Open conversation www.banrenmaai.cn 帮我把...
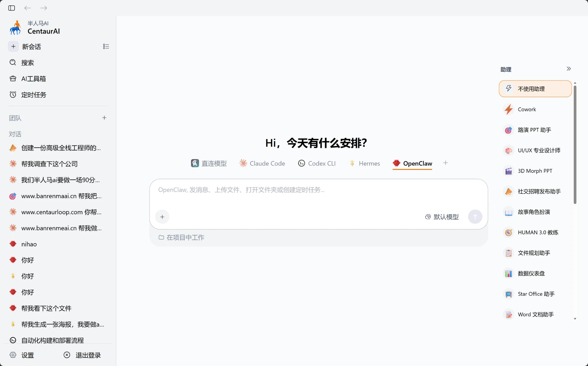Viewport: 588px width, 366px height. pyautogui.click(x=58, y=196)
